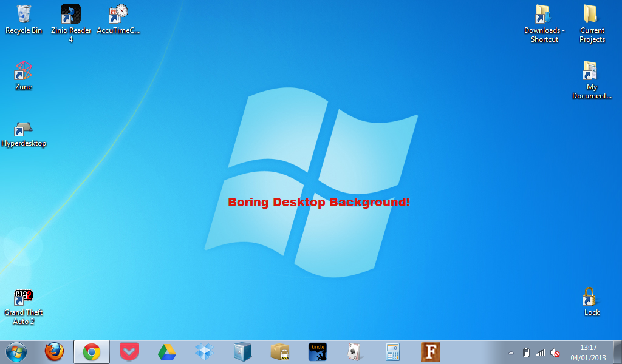This screenshot has width=622, height=364.
Task: Open the Windows Start menu orb
Action: pyautogui.click(x=16, y=352)
